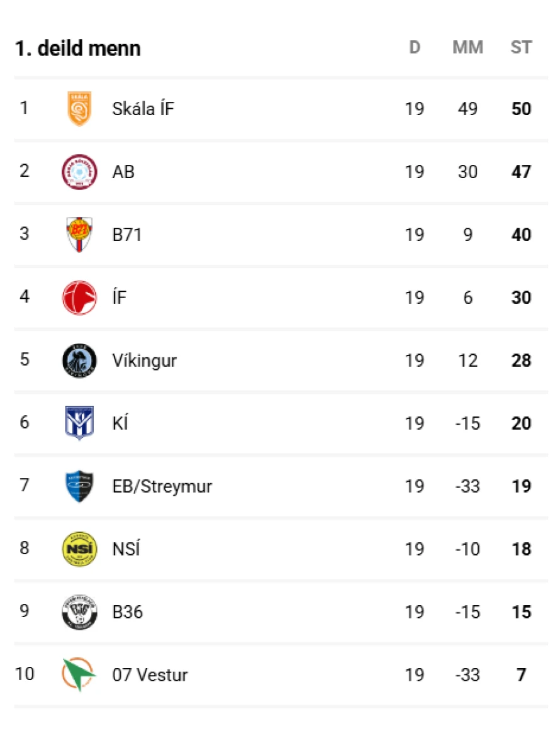Click the 07 Vestur arrow logo
The image size is (560, 731).
[x=79, y=674]
